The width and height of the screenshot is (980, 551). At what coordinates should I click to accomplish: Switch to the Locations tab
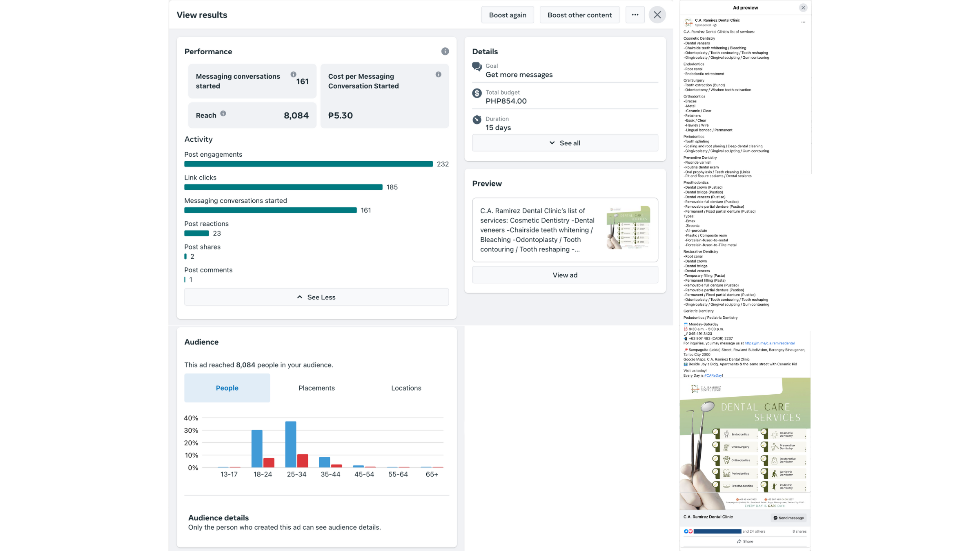(406, 388)
